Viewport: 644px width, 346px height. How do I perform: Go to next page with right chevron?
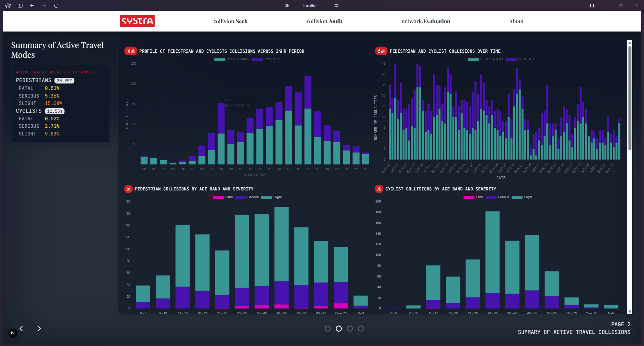pyautogui.click(x=39, y=329)
